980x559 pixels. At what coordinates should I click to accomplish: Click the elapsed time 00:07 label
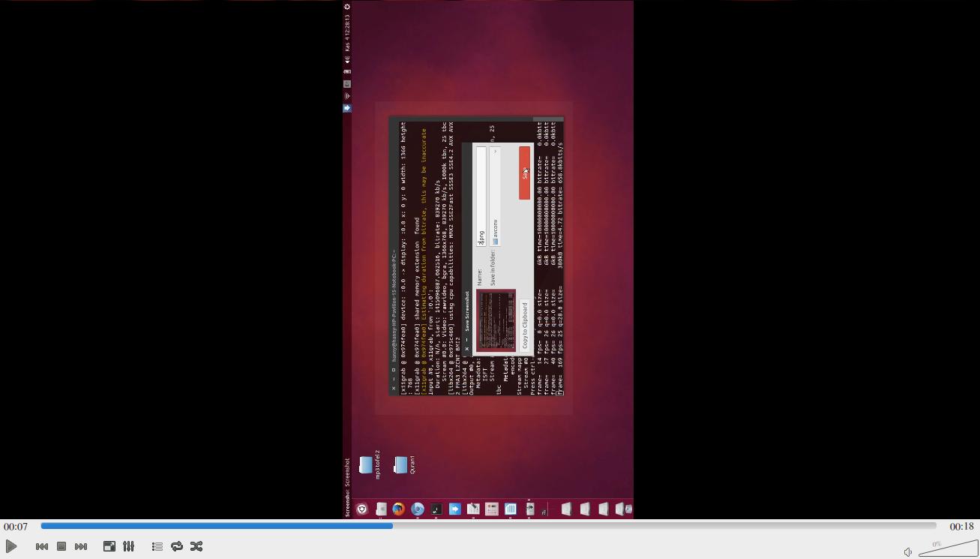click(16, 527)
